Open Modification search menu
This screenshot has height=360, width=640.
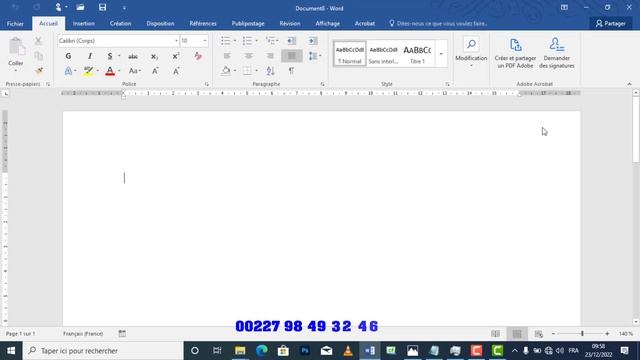click(471, 53)
